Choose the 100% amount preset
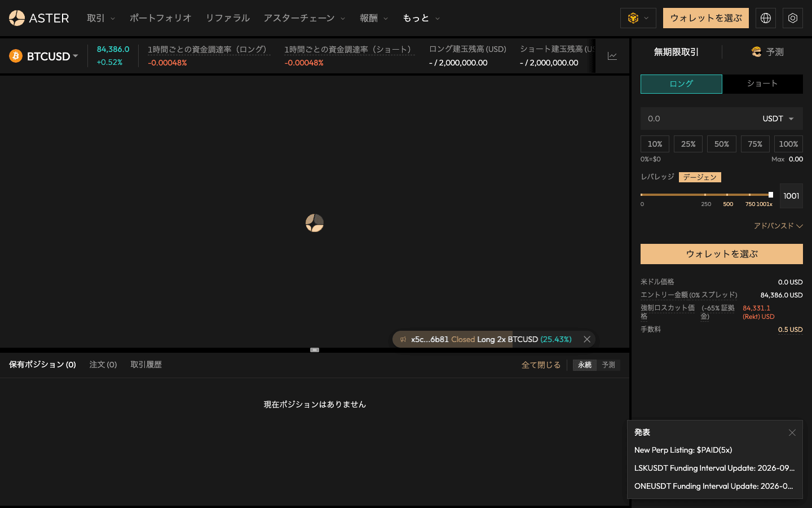812x508 pixels. pos(788,144)
